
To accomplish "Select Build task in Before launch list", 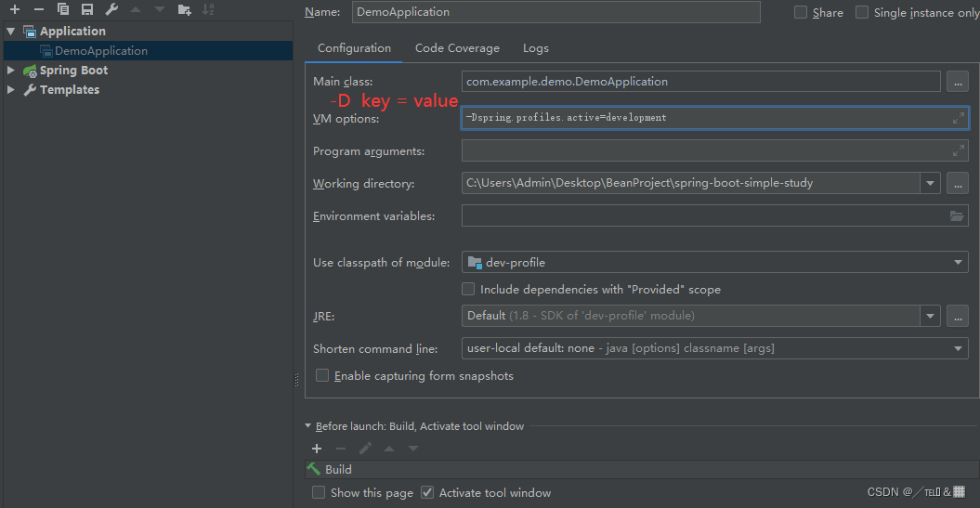I will 642,469.
